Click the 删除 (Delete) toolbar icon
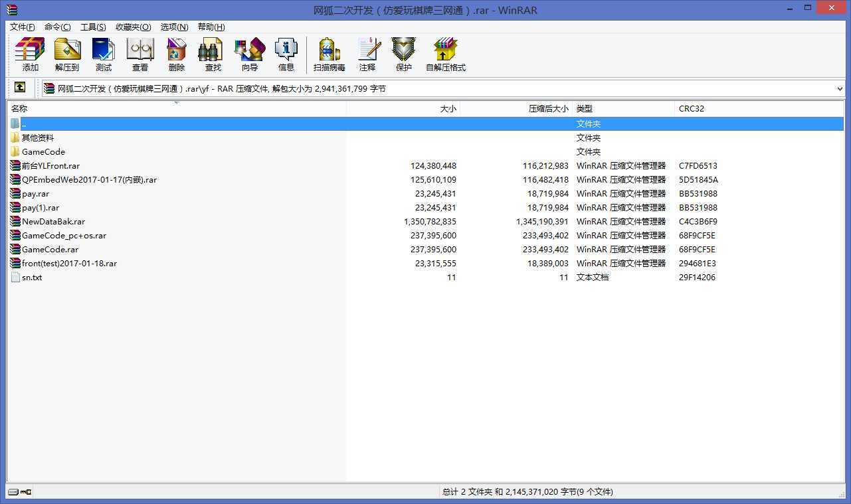851x504 pixels. pos(177,54)
